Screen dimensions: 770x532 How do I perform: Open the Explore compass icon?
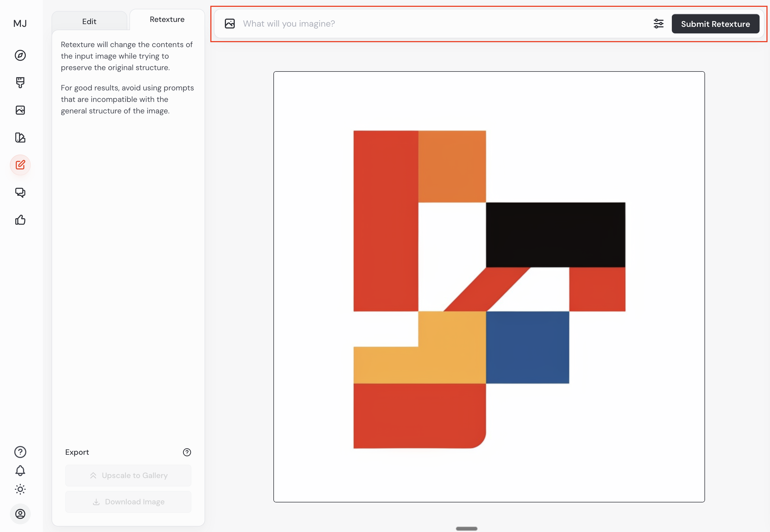point(20,55)
